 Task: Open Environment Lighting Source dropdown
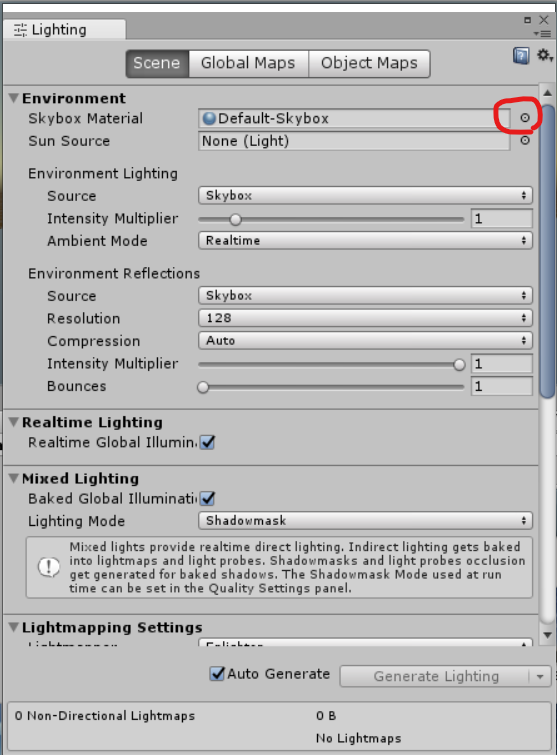point(365,195)
